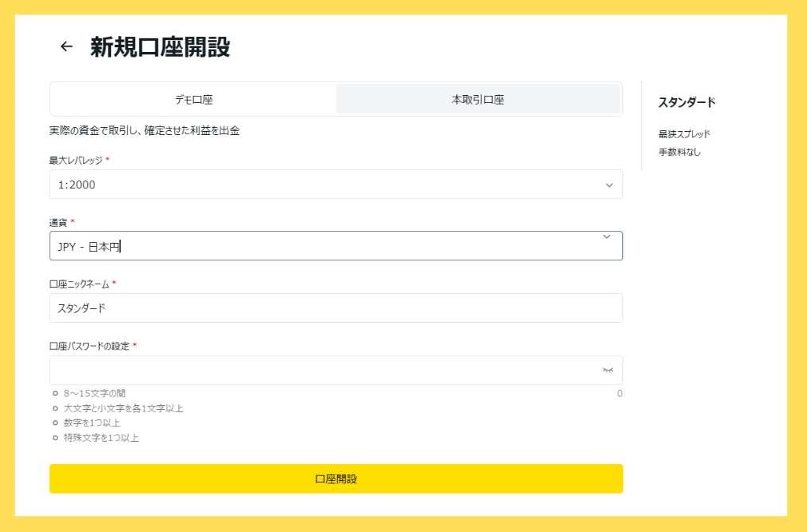Click the スタンダード heading in the sidebar
807x532 pixels.
pyautogui.click(x=688, y=102)
